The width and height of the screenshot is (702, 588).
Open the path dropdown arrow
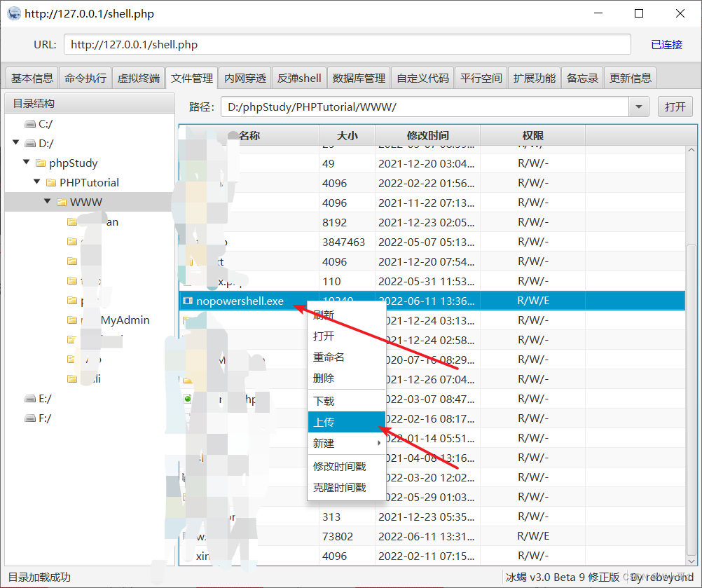639,107
